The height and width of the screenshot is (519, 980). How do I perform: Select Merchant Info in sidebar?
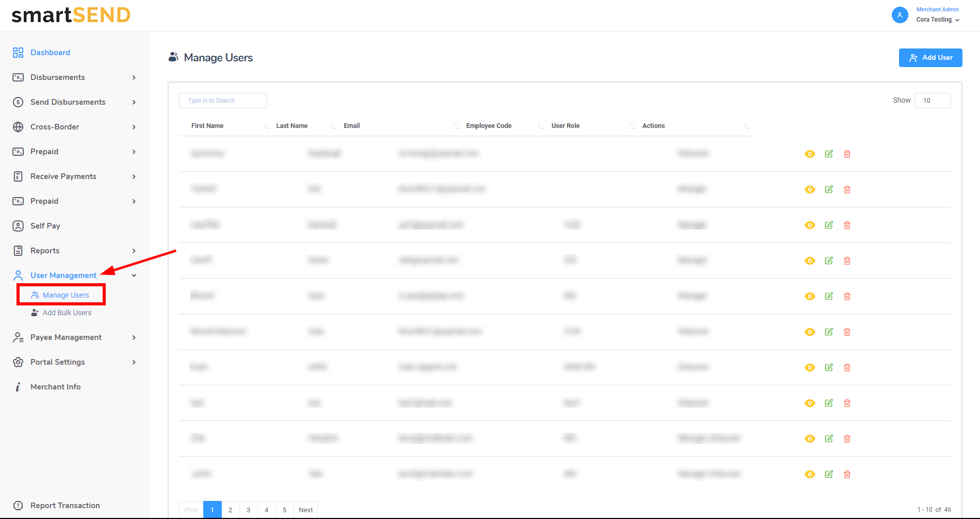55,387
